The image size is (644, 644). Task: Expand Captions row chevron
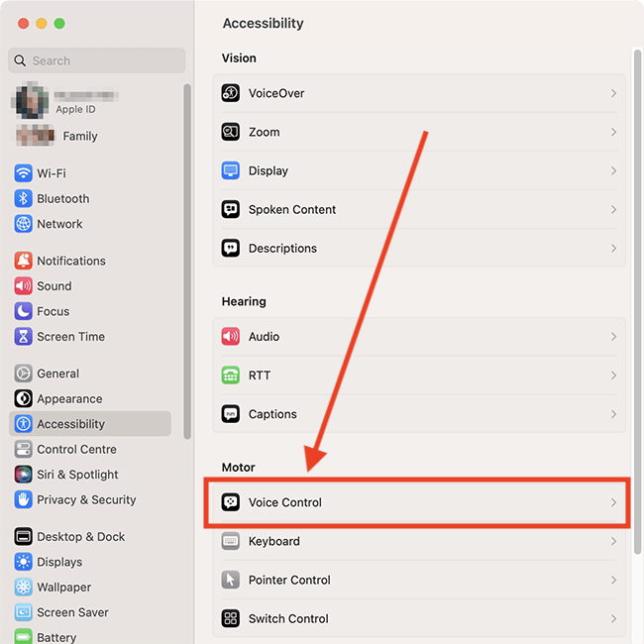coord(613,414)
